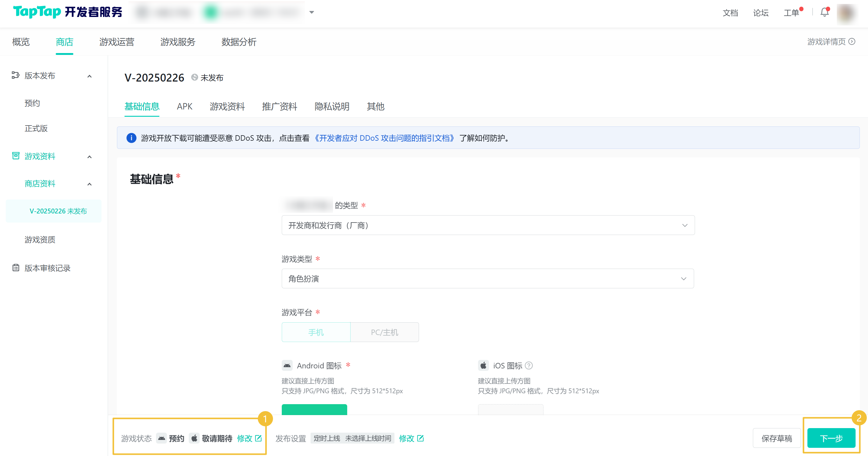Viewport: 868px width, 456px height.
Task: Click the Android icon upload thumbnail
Action: (x=314, y=409)
